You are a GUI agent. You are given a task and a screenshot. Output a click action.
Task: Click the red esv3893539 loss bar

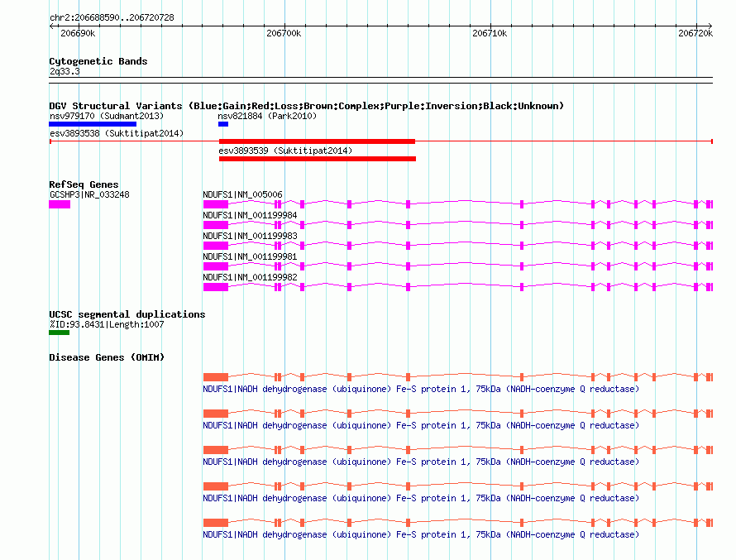click(x=318, y=159)
